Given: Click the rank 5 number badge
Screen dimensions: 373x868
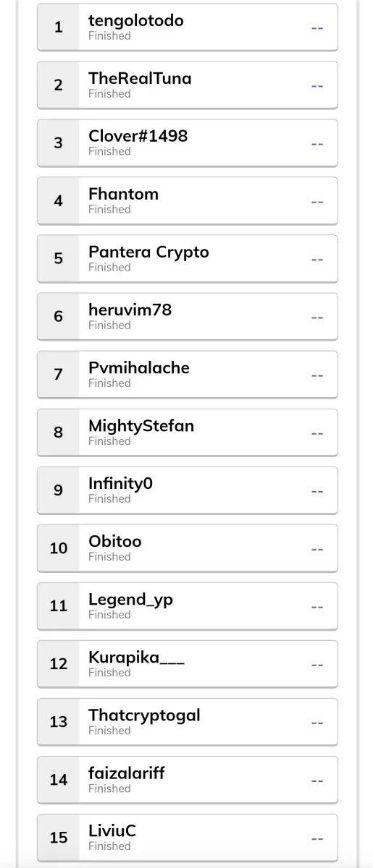Looking at the screenshot, I should pyautogui.click(x=59, y=259).
